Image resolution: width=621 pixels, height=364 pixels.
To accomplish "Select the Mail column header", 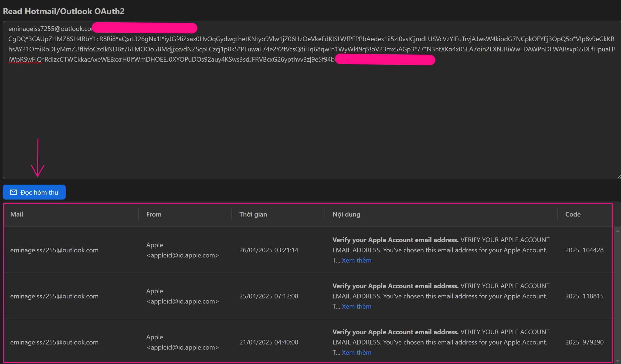I will 17,214.
